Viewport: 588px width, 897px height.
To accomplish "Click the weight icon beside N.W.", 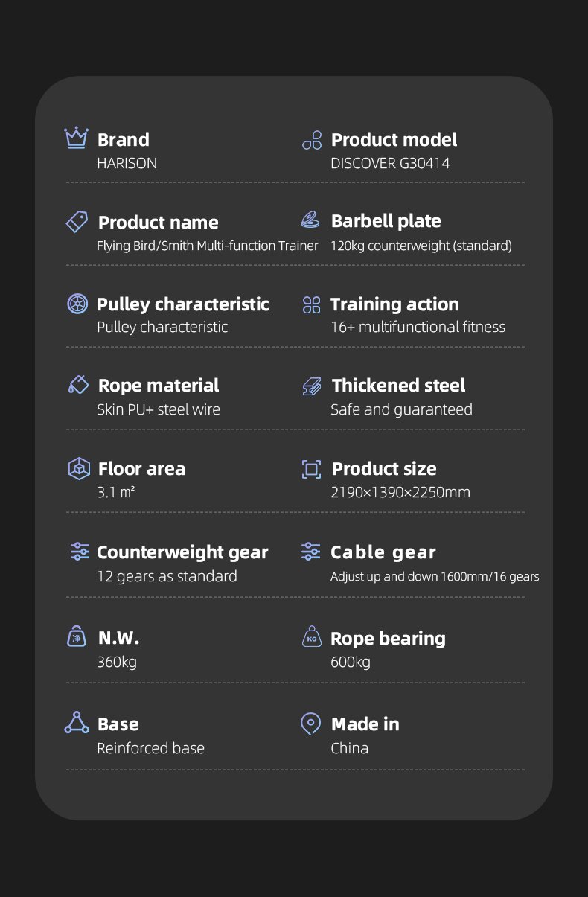I will (x=77, y=637).
